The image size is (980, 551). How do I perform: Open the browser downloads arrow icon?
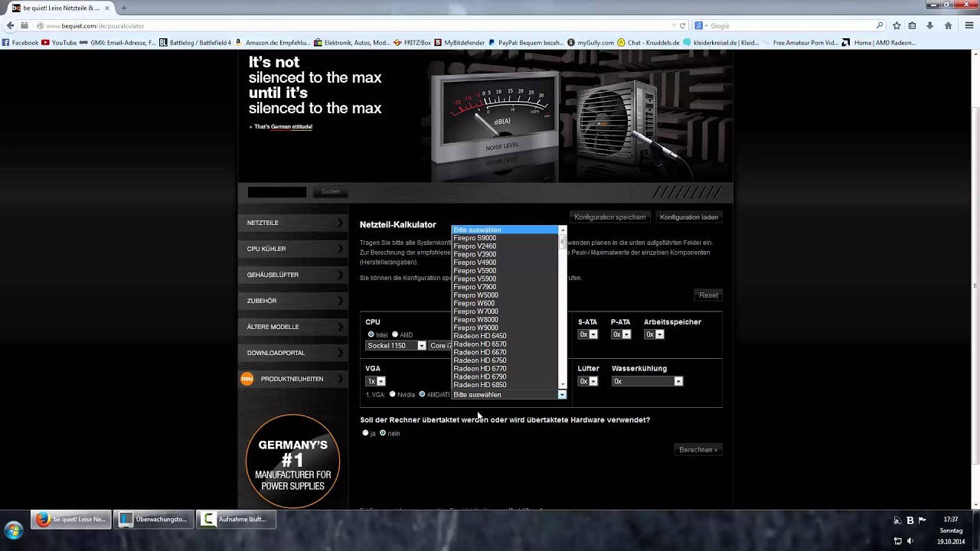[x=929, y=25]
